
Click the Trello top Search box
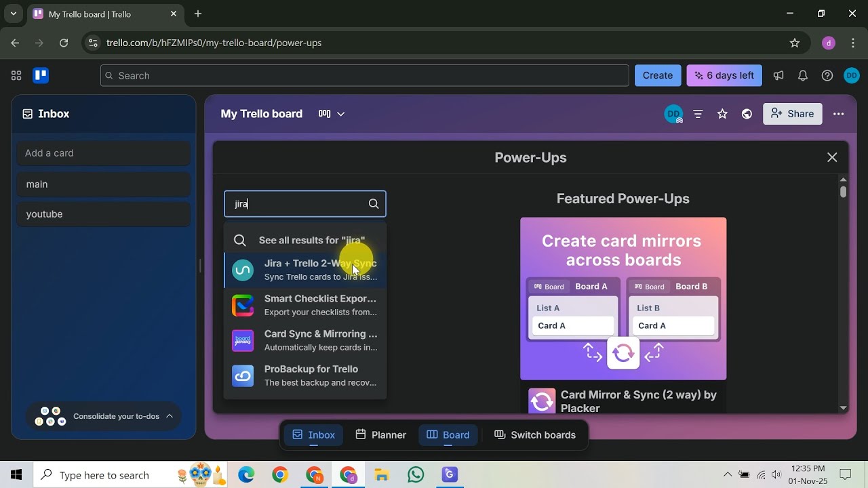coord(365,75)
